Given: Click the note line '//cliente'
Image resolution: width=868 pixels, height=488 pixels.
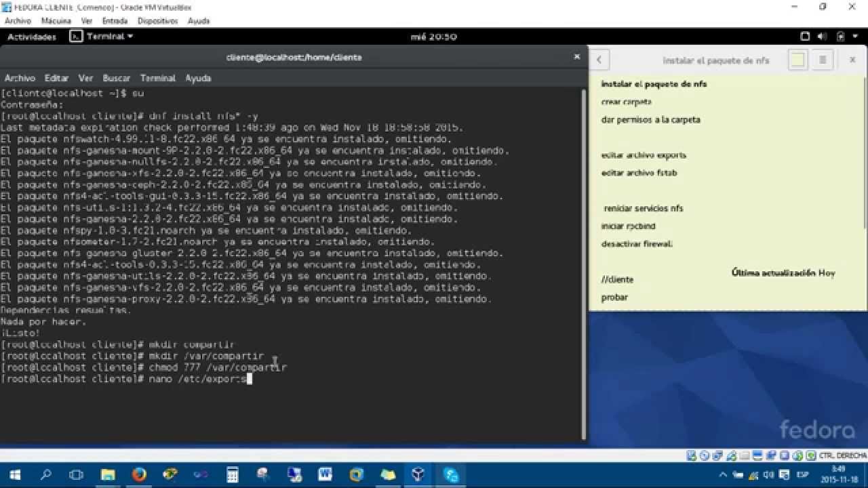Looking at the screenshot, I should pyautogui.click(x=617, y=279).
